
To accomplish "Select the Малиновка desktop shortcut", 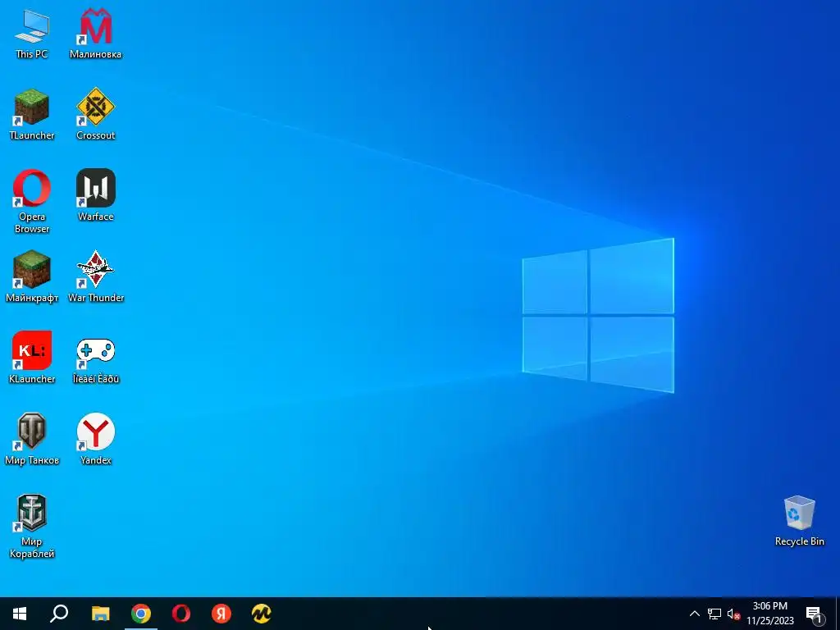I will click(95, 34).
